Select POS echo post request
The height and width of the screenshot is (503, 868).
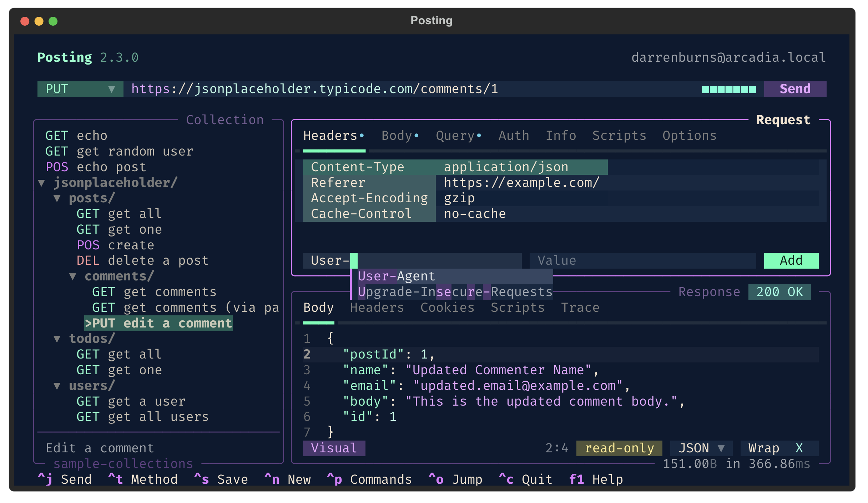click(x=96, y=167)
